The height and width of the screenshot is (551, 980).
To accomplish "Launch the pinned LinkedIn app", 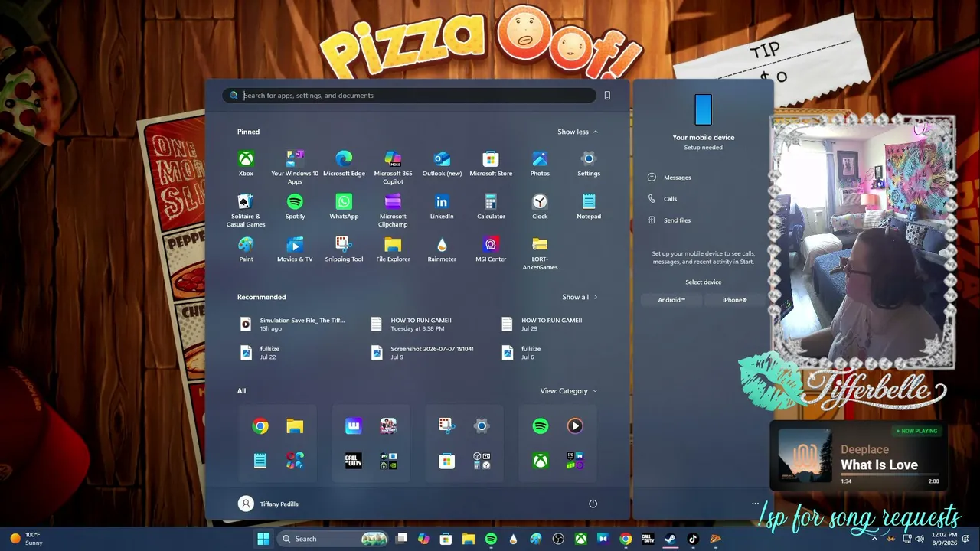I will 442,206.
